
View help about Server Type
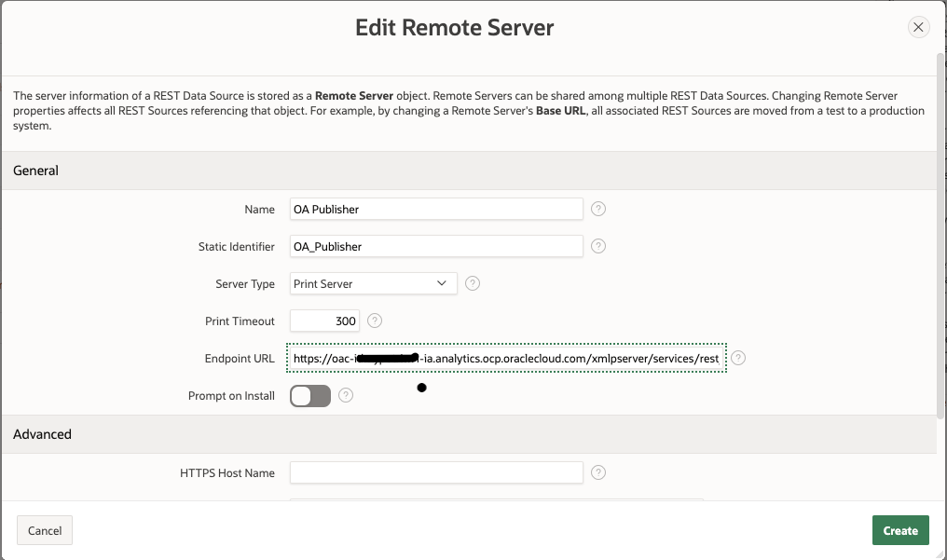point(473,283)
